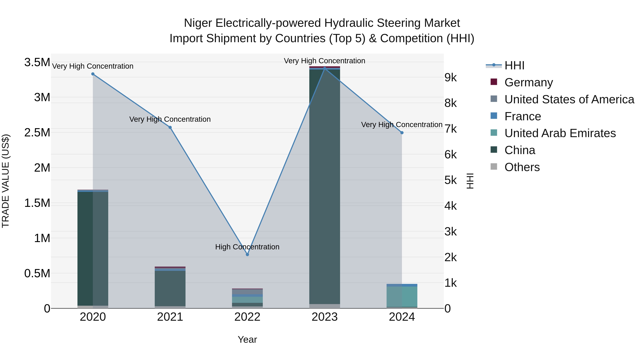Click the 9k right axis tick label
The height and width of the screenshot is (362, 644).
coord(450,77)
